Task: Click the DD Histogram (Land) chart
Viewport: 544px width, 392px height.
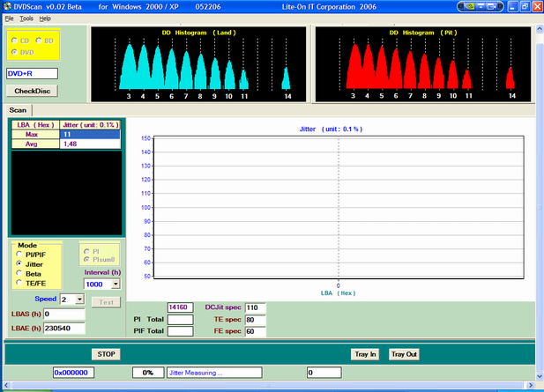Action: point(198,64)
